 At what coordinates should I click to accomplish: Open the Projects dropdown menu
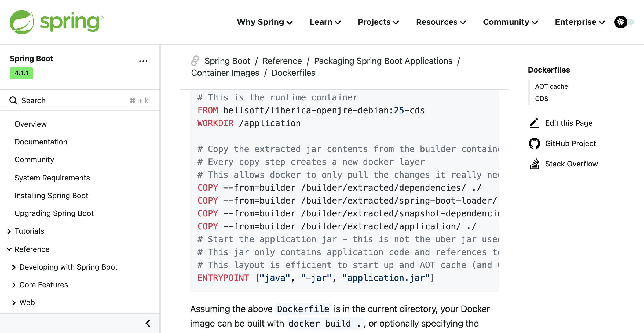point(378,22)
